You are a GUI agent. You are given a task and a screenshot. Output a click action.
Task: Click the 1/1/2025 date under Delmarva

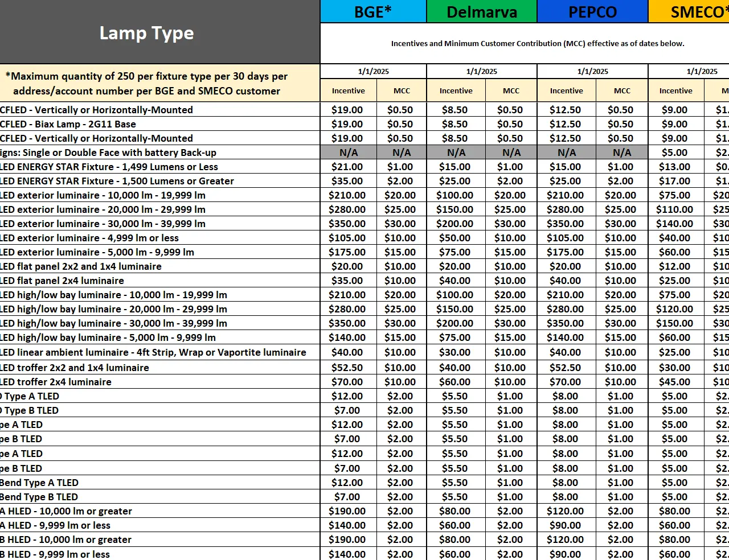tap(482, 71)
